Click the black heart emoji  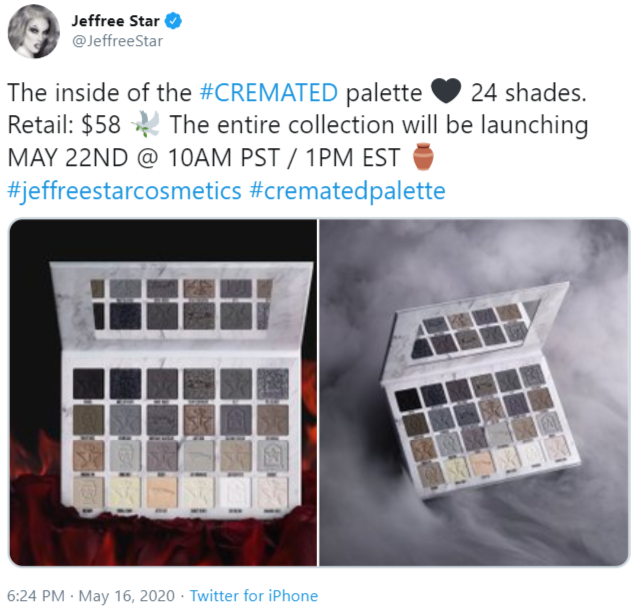tap(446, 91)
